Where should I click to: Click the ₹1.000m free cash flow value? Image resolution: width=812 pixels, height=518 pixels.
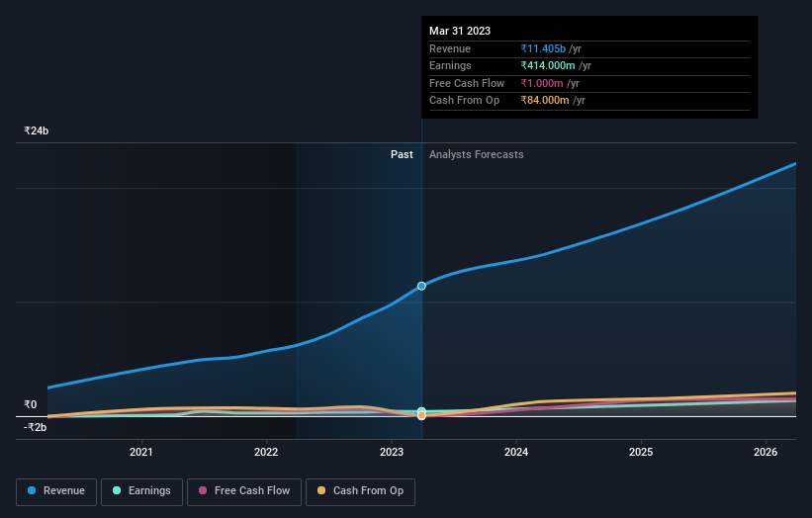coord(542,83)
